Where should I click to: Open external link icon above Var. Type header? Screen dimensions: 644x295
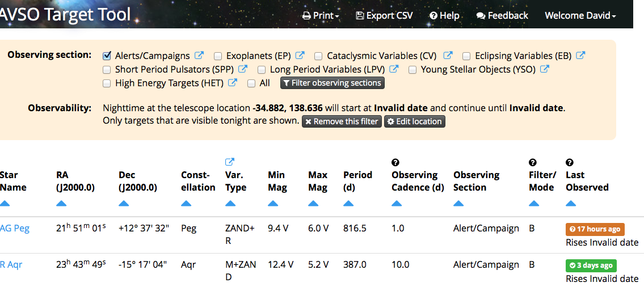pyautogui.click(x=230, y=162)
